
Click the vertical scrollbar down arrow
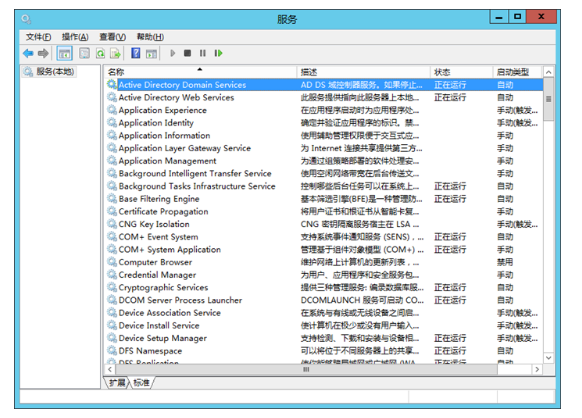coord(549,357)
